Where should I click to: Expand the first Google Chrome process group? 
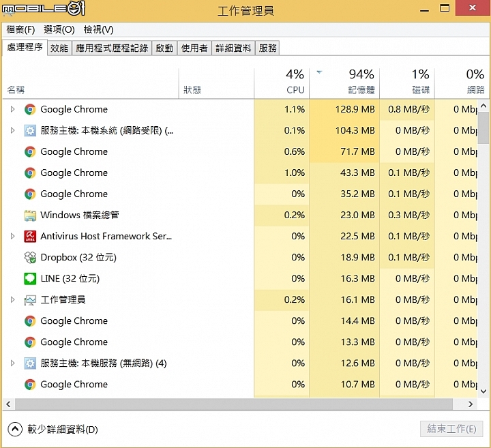[x=12, y=109]
